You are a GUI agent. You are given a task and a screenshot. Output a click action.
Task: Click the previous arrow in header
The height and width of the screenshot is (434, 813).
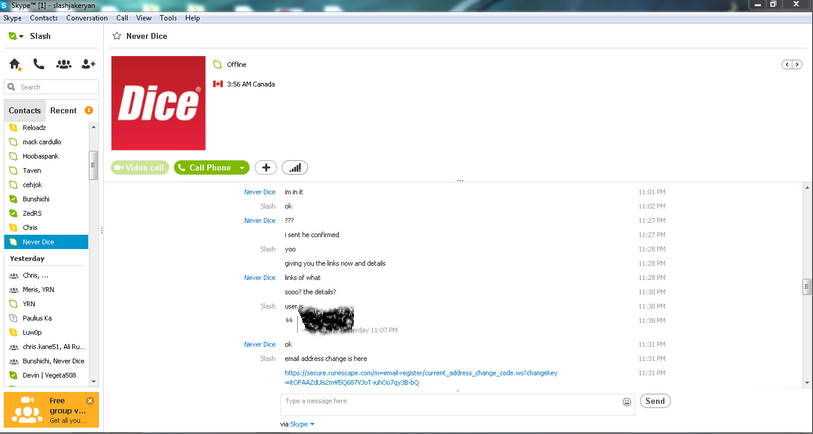pos(787,64)
